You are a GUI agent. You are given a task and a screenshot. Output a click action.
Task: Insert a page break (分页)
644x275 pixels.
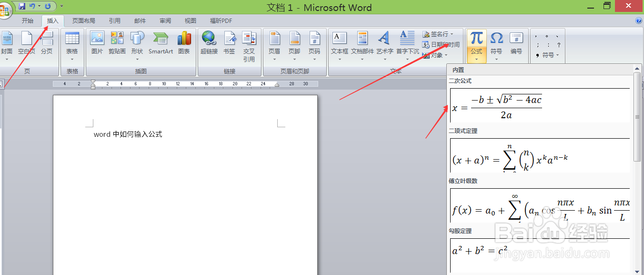[x=47, y=44]
